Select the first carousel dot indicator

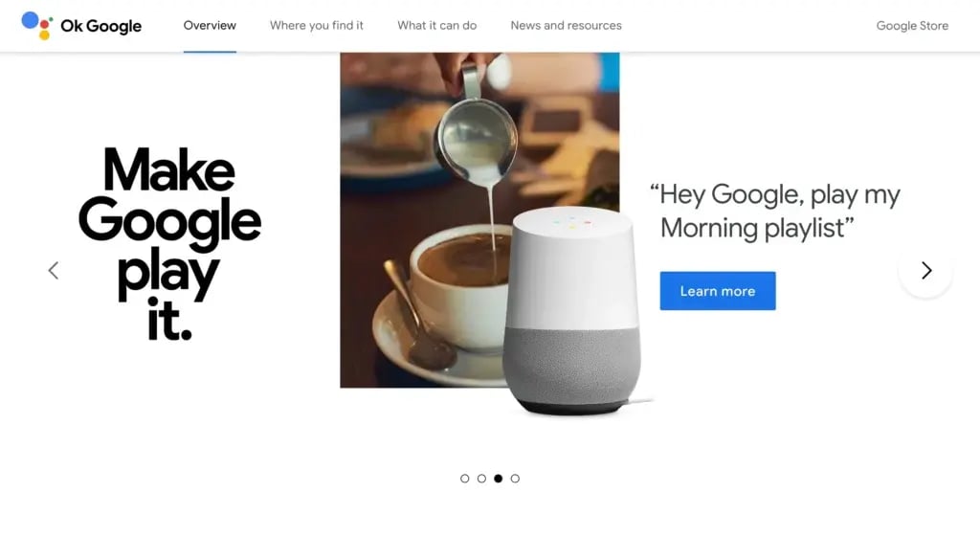(x=464, y=479)
